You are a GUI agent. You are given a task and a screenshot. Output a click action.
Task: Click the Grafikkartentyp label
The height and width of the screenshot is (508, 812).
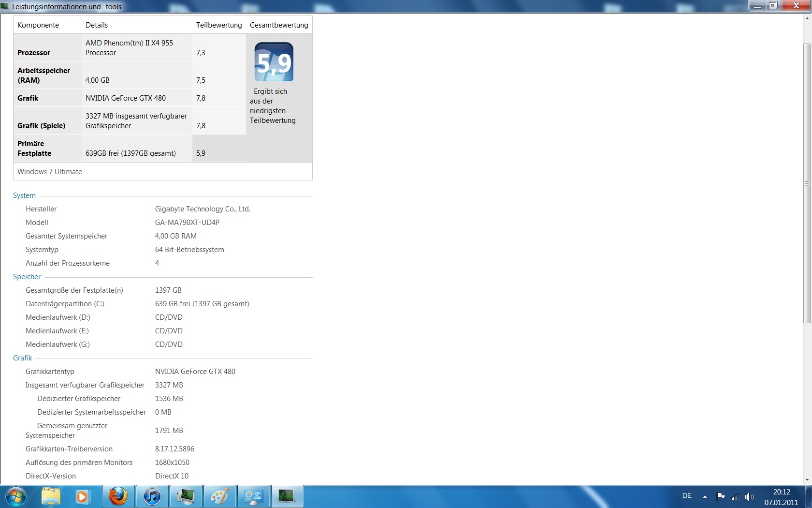50,372
